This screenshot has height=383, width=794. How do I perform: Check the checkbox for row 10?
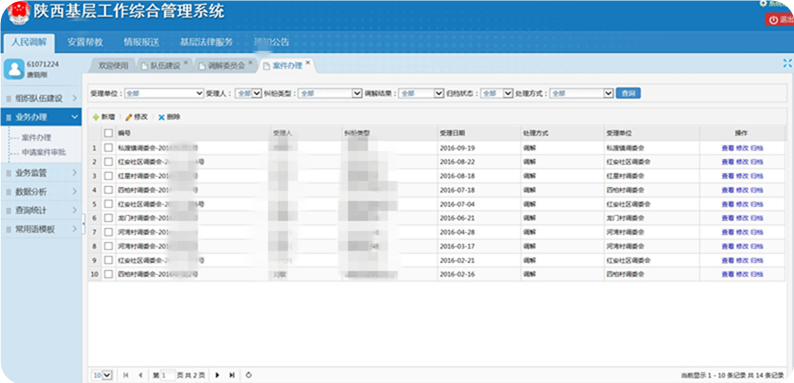click(108, 274)
